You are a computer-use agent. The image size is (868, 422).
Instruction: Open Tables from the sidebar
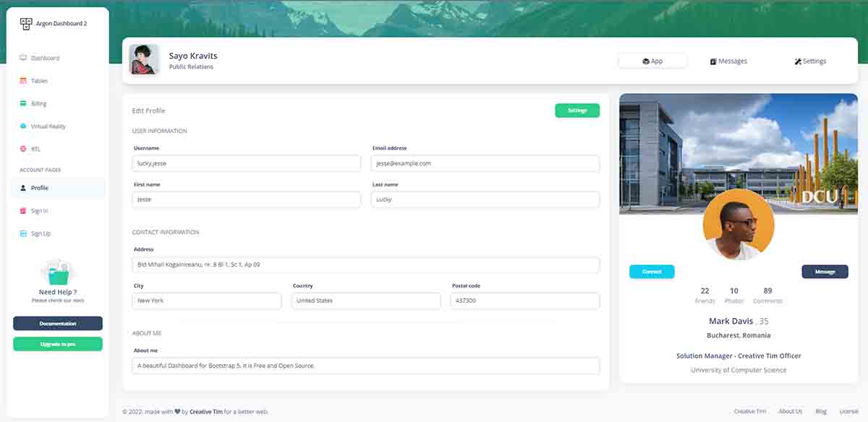[x=36, y=80]
